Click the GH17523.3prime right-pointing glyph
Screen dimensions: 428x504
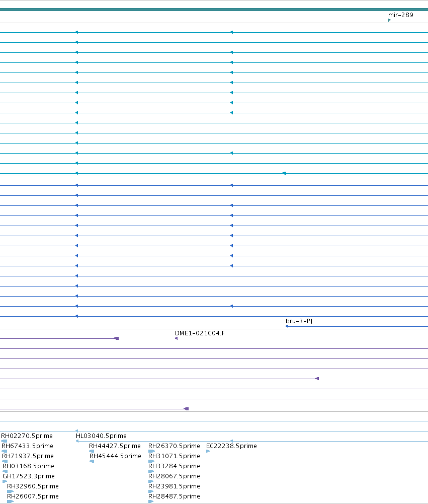pos(5,481)
